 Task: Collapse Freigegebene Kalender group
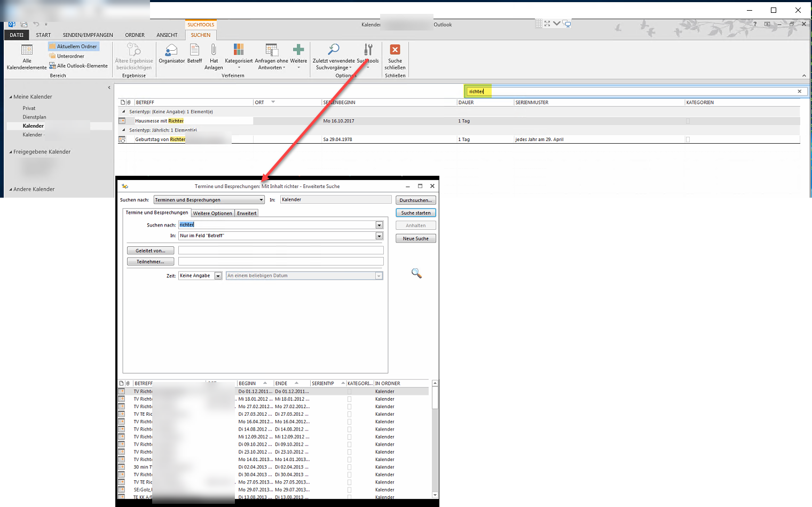pyautogui.click(x=11, y=152)
